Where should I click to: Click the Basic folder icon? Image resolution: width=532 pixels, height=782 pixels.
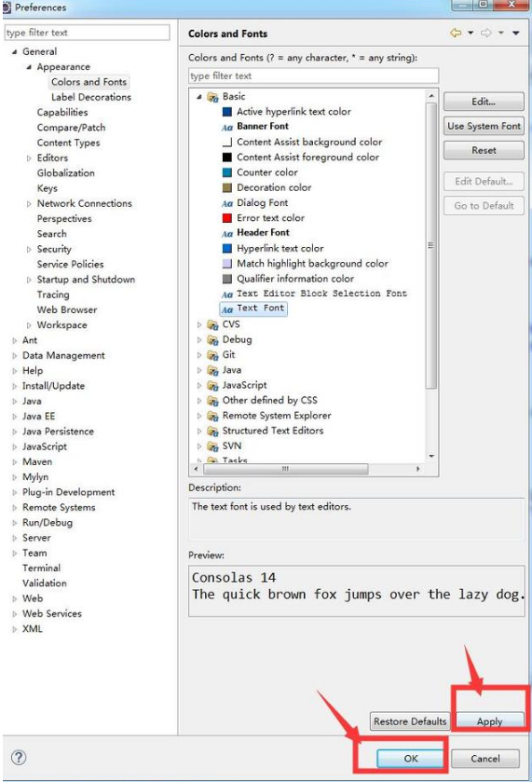coord(213,97)
